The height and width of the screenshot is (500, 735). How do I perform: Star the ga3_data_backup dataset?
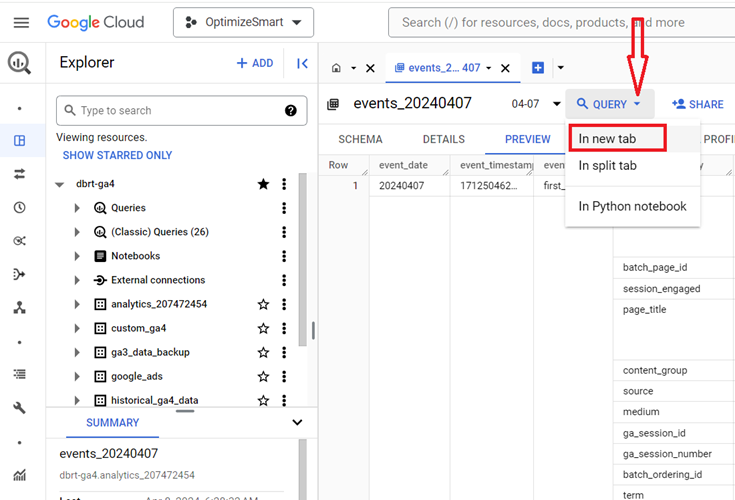(x=263, y=352)
